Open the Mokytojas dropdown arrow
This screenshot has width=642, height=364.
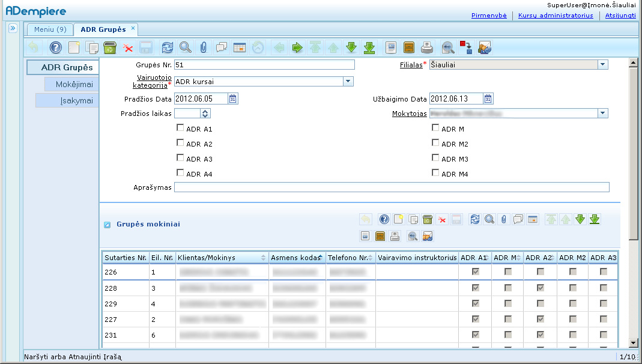(603, 114)
